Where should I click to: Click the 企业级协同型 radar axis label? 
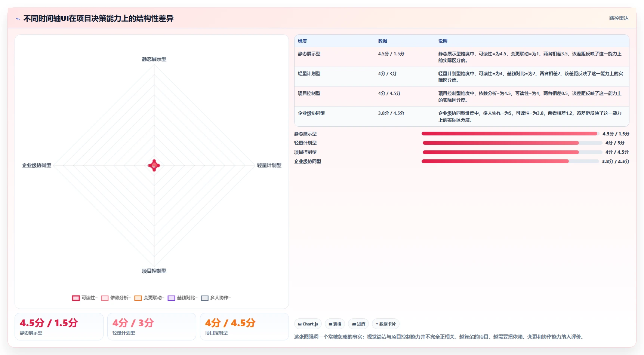click(37, 165)
